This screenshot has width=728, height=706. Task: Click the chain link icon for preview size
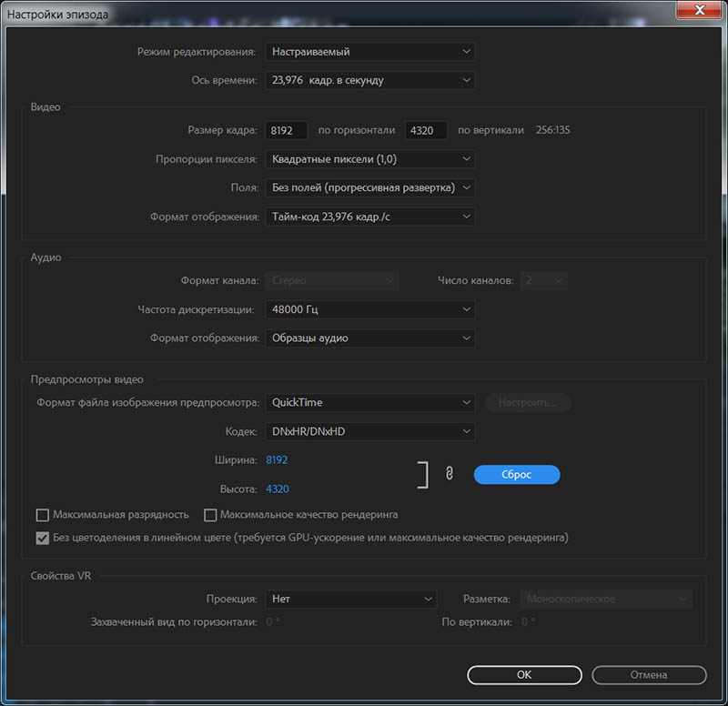pos(449,474)
